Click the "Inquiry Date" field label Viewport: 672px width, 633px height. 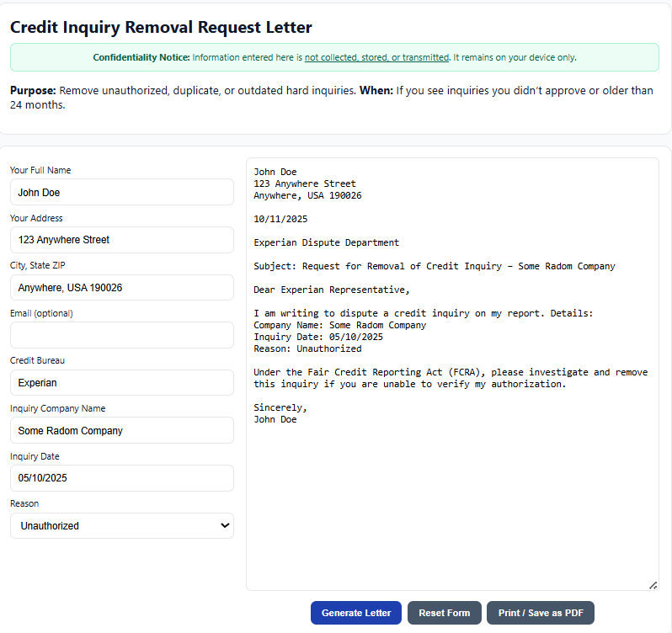click(x=35, y=456)
